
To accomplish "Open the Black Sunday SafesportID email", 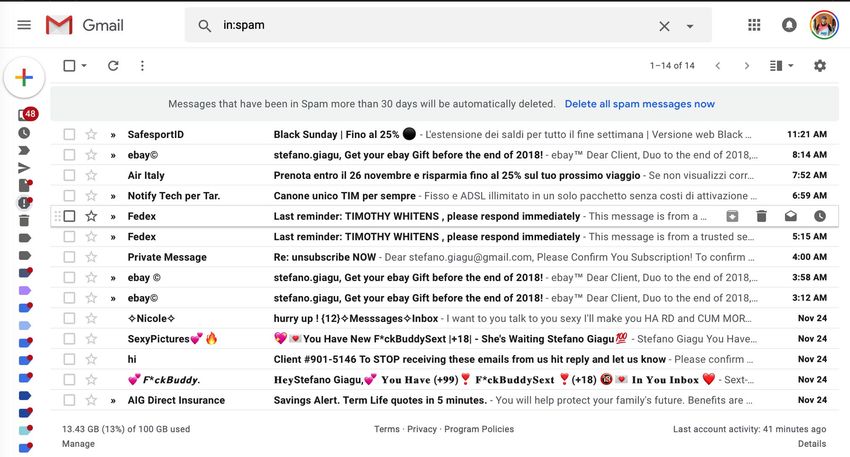I will [445, 134].
